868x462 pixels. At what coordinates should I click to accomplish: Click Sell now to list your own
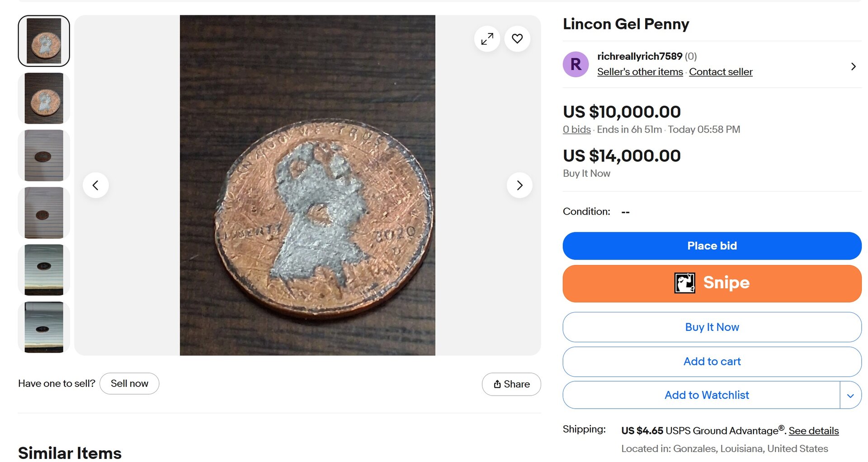point(129,383)
